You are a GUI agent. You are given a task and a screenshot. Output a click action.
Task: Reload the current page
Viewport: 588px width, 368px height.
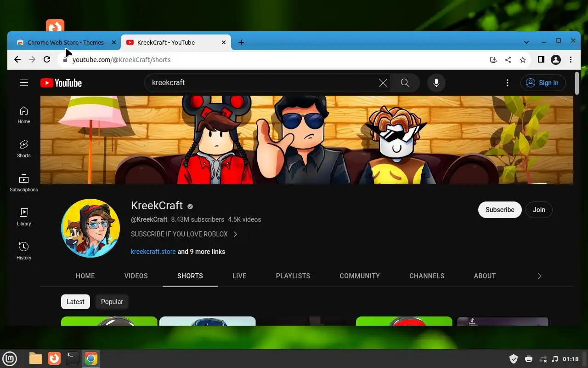(x=47, y=59)
